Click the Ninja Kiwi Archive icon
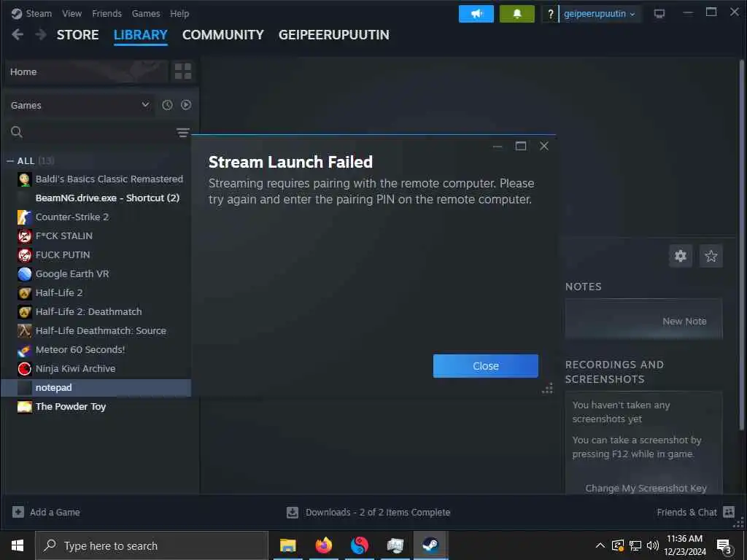Screen dimensions: 747x560 tap(25, 368)
